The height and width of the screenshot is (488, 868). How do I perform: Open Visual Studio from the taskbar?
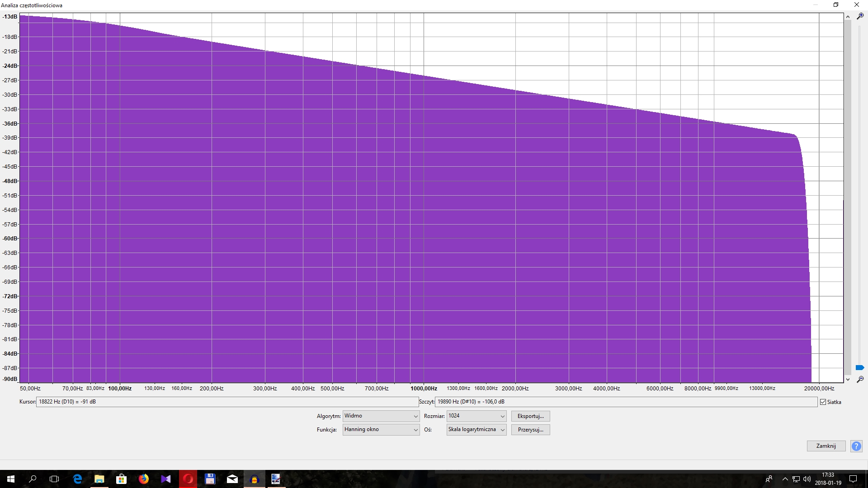coord(166,479)
